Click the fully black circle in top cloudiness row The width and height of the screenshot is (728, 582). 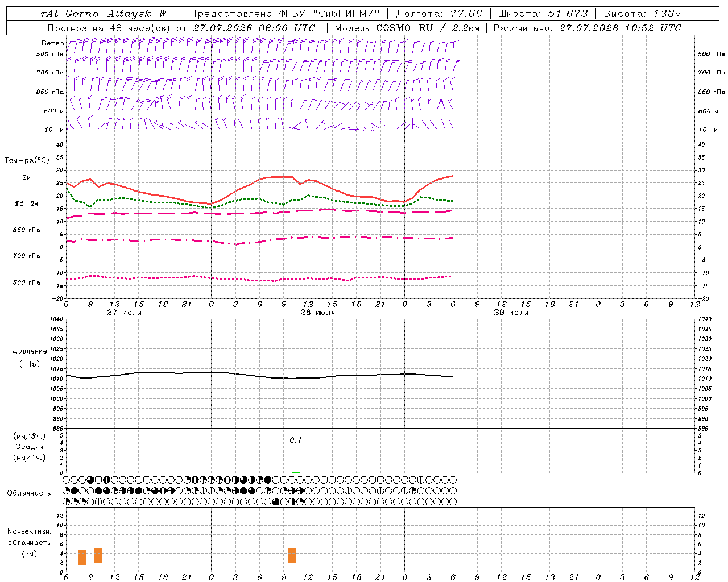click(267, 480)
